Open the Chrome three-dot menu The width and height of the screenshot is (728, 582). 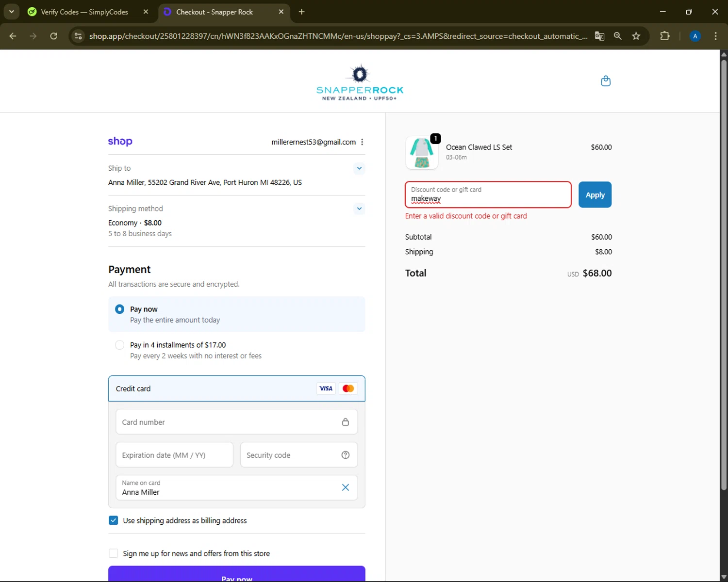pos(715,36)
